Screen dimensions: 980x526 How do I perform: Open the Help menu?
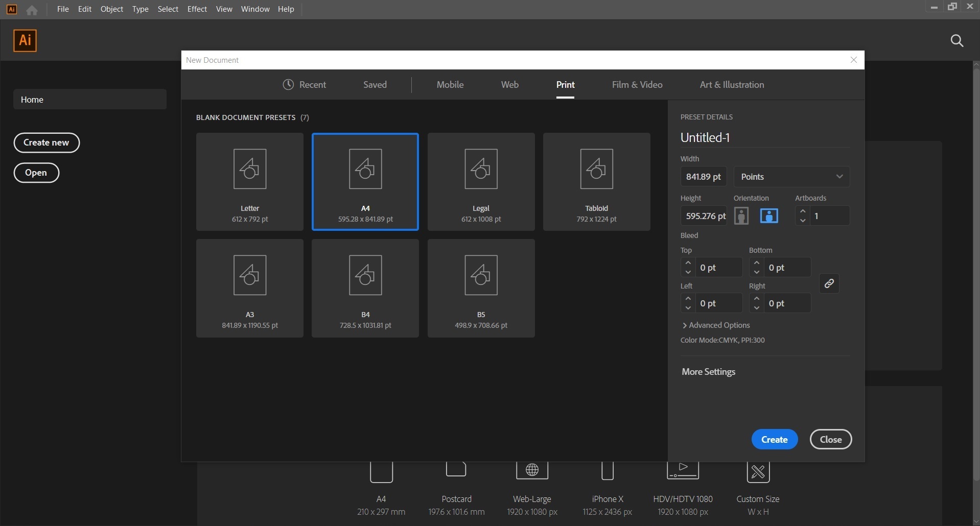coord(286,9)
